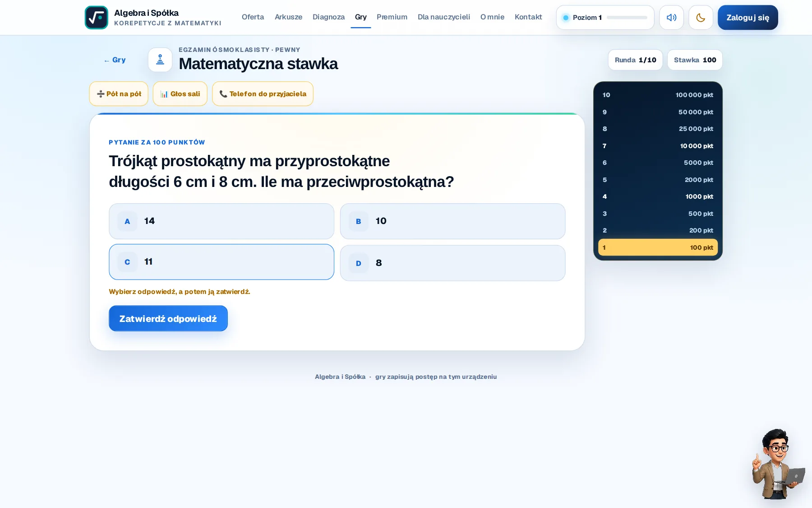This screenshot has height=508, width=812.
Task: Select answer A with value 14
Action: (x=221, y=221)
